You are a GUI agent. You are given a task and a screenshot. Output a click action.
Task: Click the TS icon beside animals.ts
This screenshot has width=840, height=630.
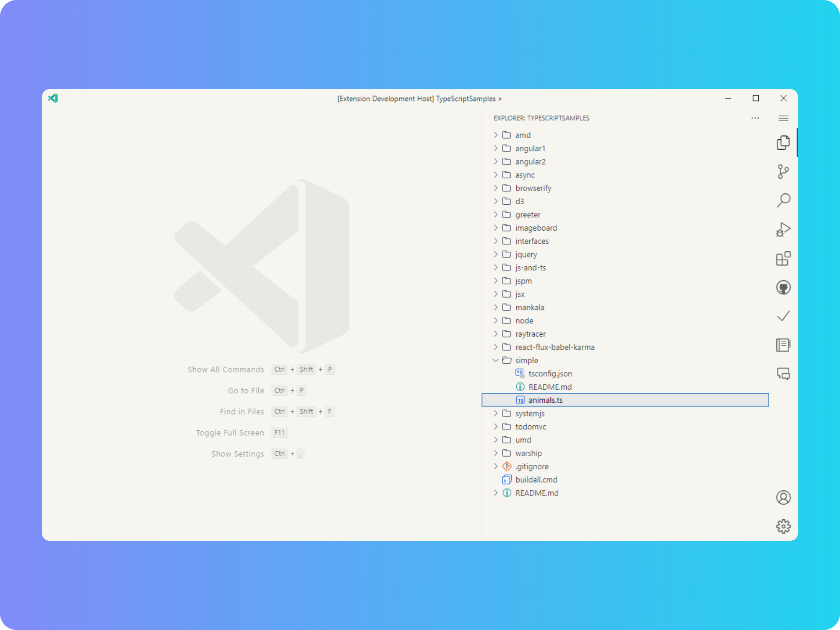click(520, 400)
